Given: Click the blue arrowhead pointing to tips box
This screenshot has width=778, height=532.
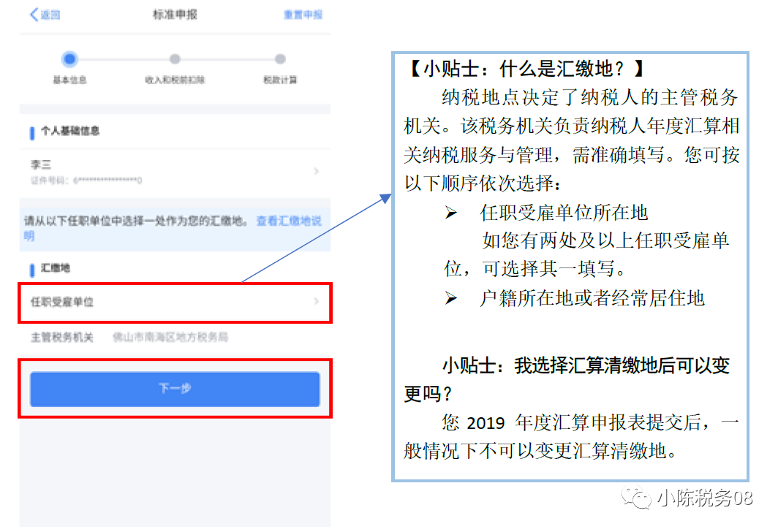Looking at the screenshot, I should (x=385, y=199).
